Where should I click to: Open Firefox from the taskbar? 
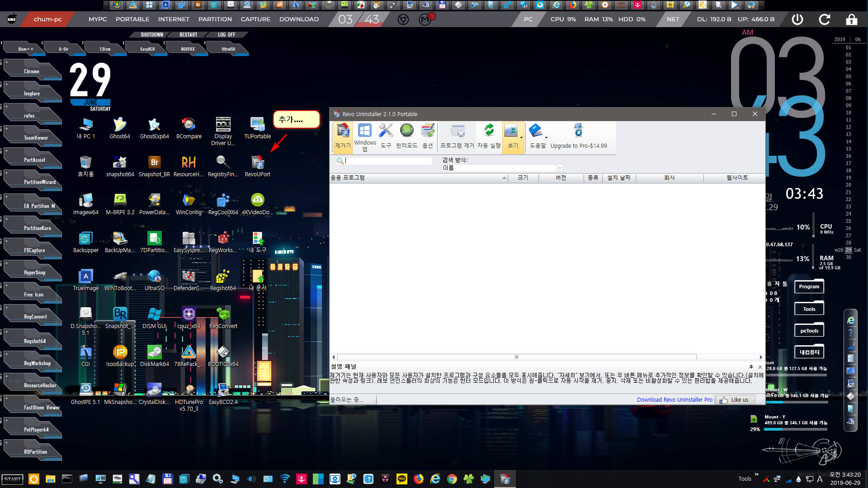coord(419,479)
